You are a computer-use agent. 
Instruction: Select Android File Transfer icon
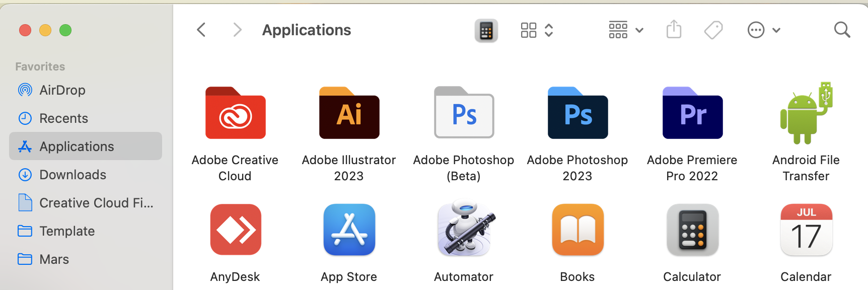tap(806, 113)
